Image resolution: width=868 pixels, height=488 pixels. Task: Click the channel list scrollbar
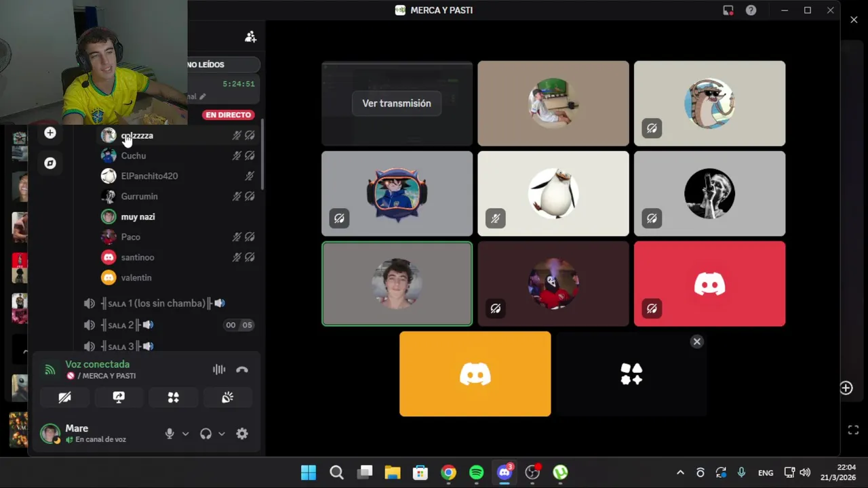(262, 156)
